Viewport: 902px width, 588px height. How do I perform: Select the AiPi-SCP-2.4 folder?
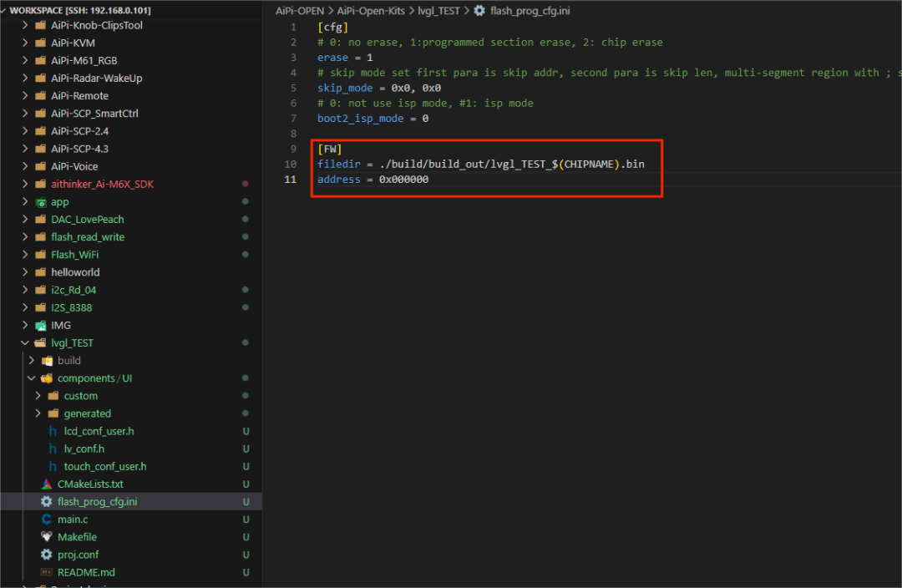click(131, 131)
